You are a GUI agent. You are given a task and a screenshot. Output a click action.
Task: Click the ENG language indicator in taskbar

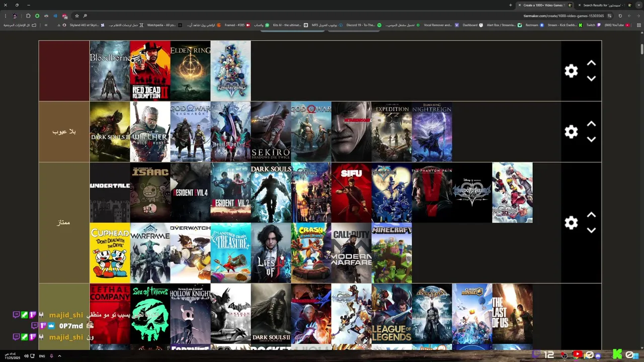coord(42,356)
